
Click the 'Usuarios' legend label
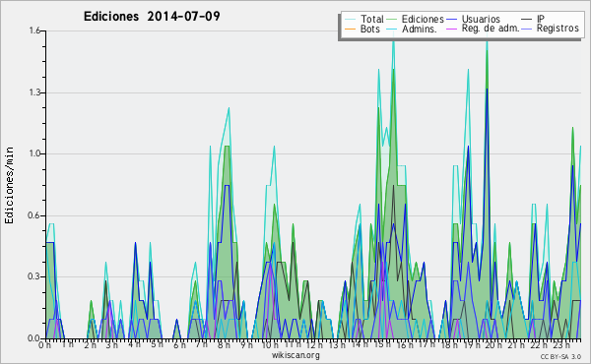pos(481,19)
